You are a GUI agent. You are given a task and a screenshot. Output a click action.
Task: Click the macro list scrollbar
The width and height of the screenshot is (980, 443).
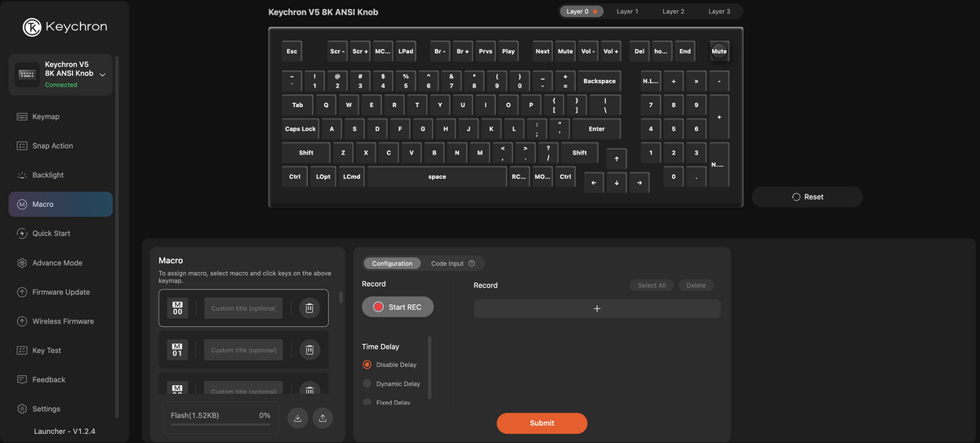[341, 298]
